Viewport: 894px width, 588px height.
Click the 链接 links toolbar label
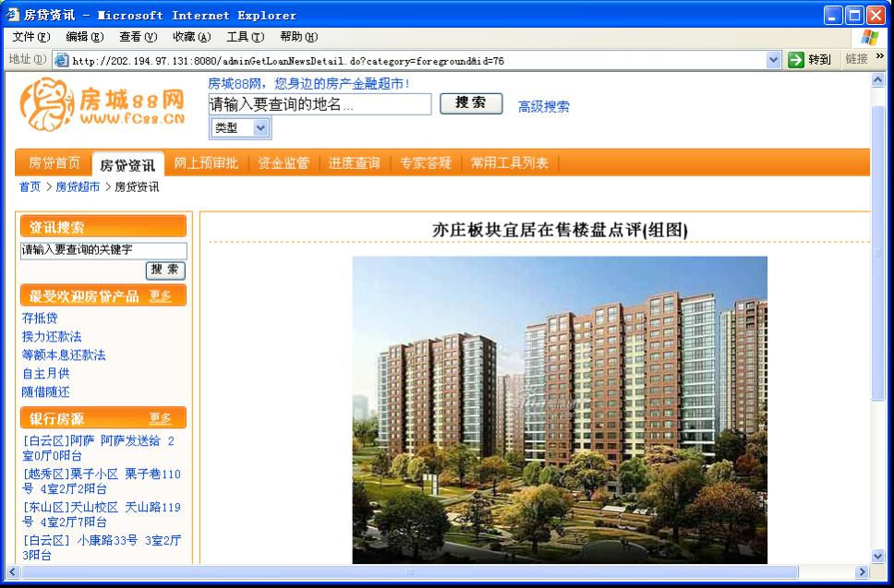click(856, 59)
